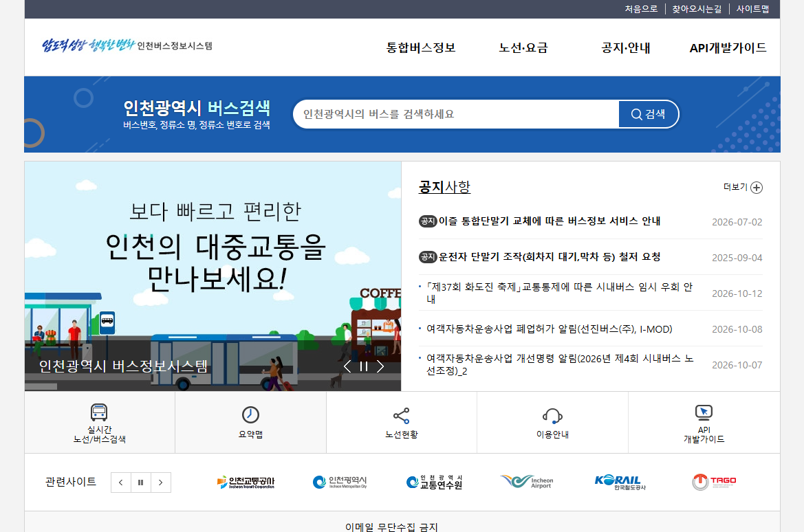The image size is (804, 532).
Task: Show next banner slide arrow
Action: coord(380,366)
